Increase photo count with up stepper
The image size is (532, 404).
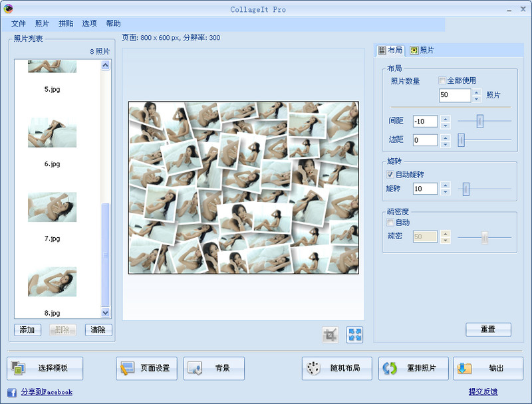click(x=477, y=92)
